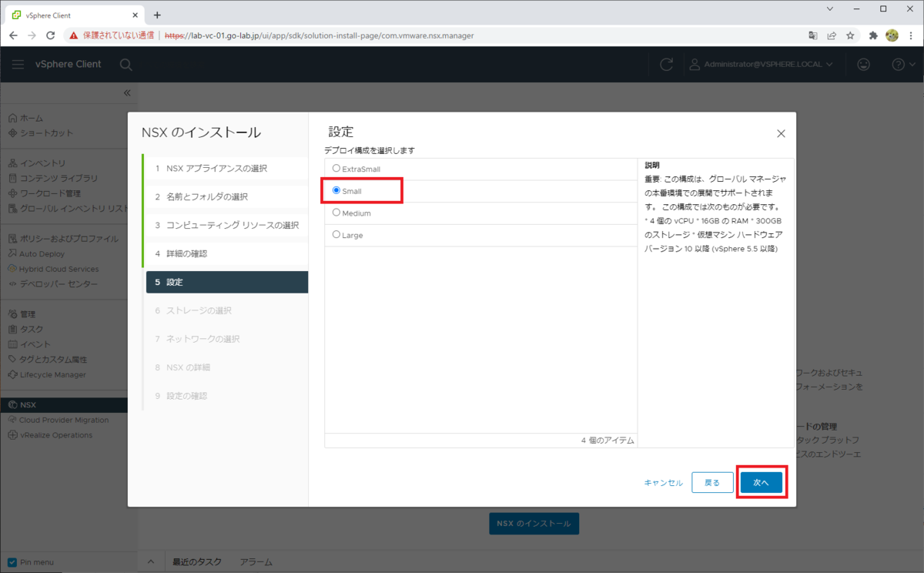Open vRealize Operations in the sidebar
The height and width of the screenshot is (573, 924).
click(x=50, y=435)
